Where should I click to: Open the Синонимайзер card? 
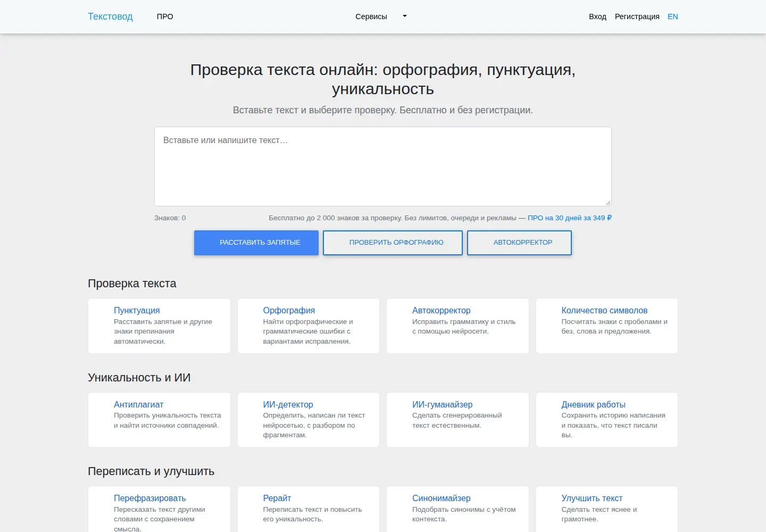(x=457, y=509)
